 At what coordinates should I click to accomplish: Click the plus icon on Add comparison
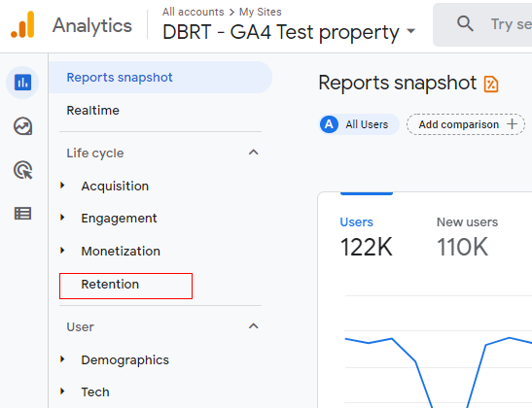click(512, 124)
